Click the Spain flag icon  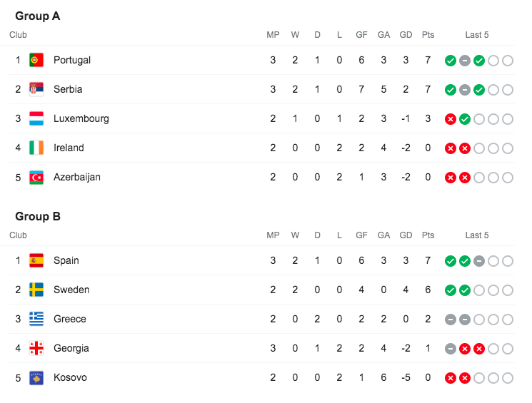point(36,260)
